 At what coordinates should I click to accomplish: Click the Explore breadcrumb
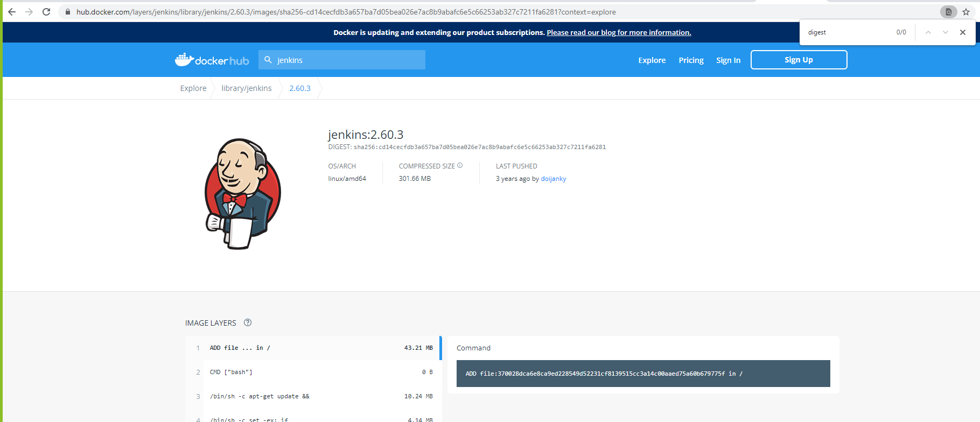pos(193,88)
